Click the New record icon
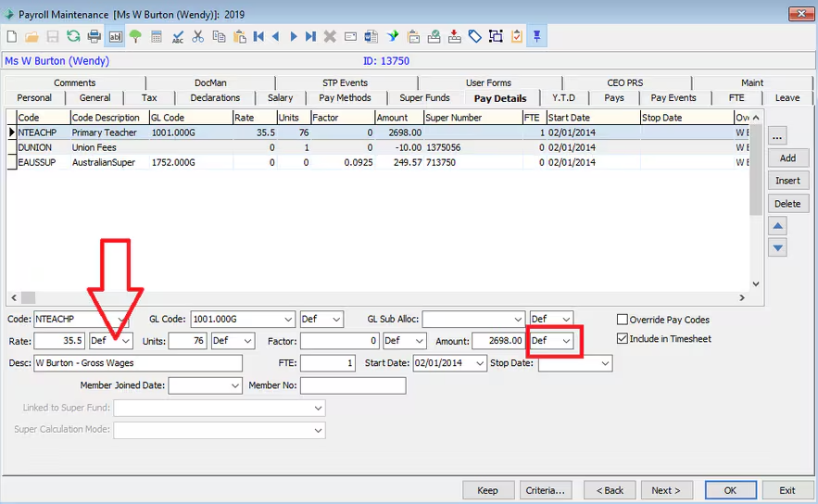 click(x=11, y=36)
